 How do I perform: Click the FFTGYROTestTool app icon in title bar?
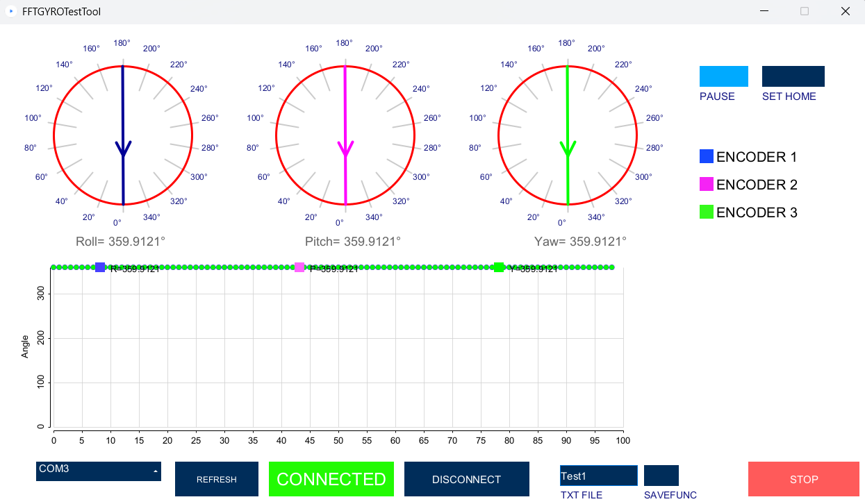pyautogui.click(x=10, y=12)
